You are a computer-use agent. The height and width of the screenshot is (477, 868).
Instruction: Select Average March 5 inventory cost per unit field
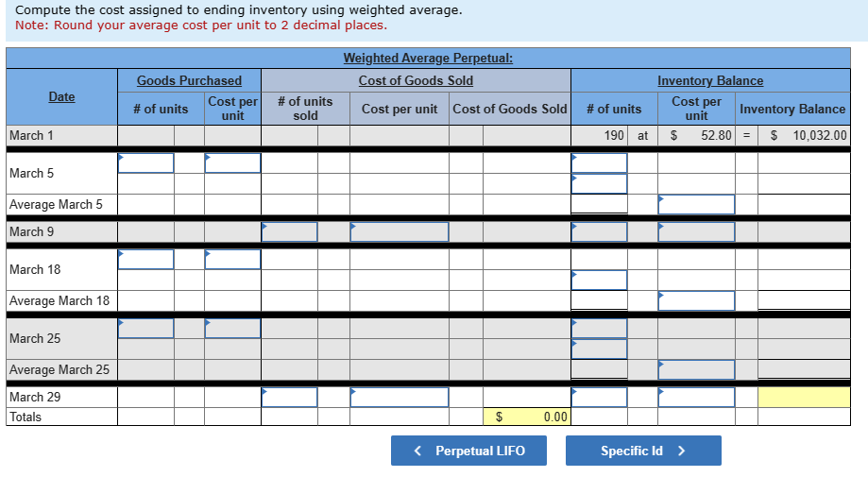coord(696,204)
